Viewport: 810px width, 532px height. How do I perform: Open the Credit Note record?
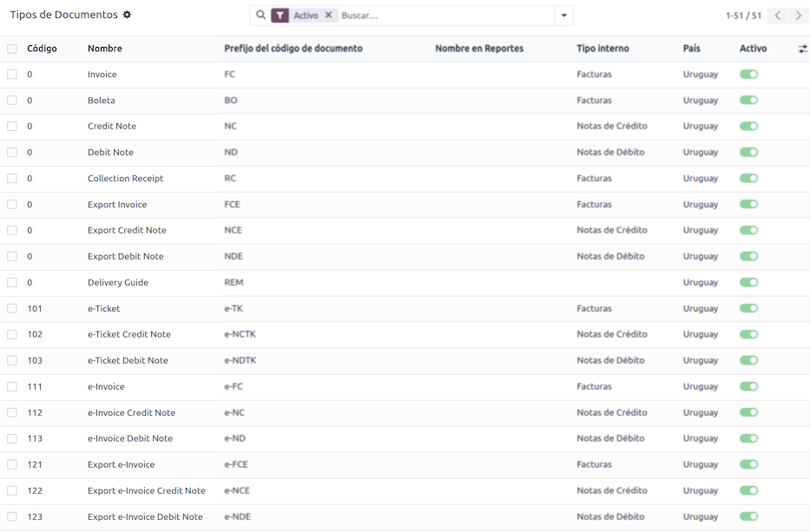112,127
